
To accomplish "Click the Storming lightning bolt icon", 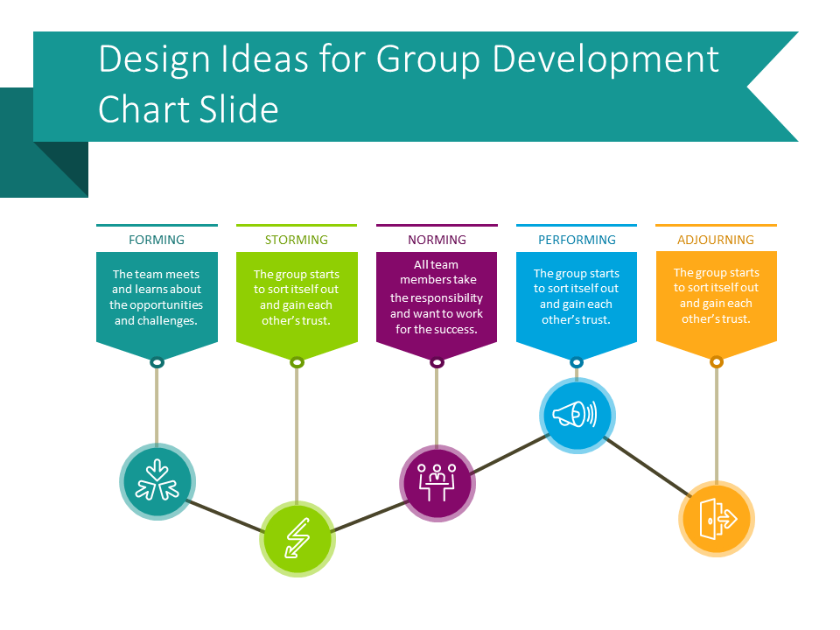I will [x=297, y=539].
